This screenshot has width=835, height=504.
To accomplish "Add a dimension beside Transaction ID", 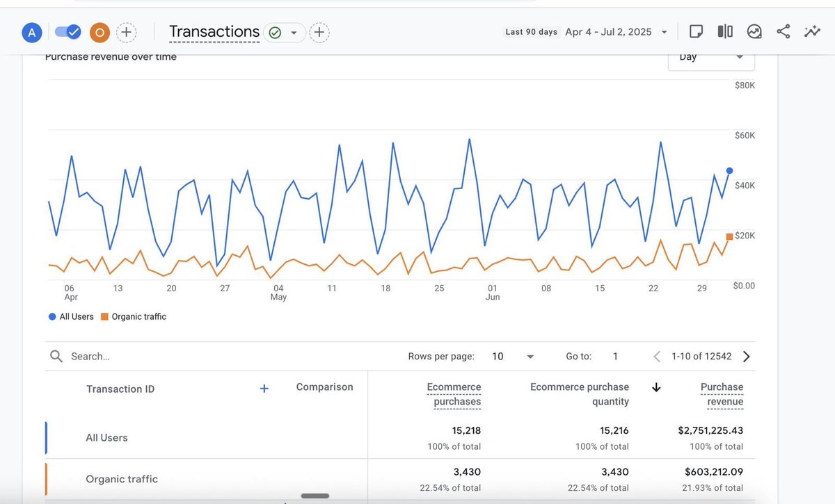I will pos(264,389).
